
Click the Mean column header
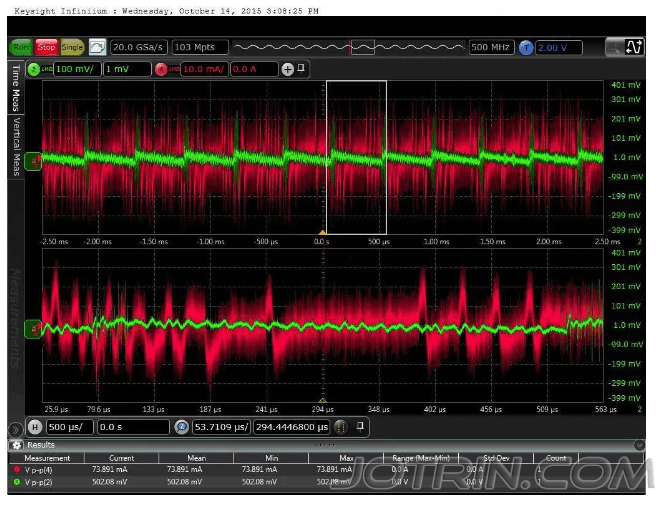point(196,458)
